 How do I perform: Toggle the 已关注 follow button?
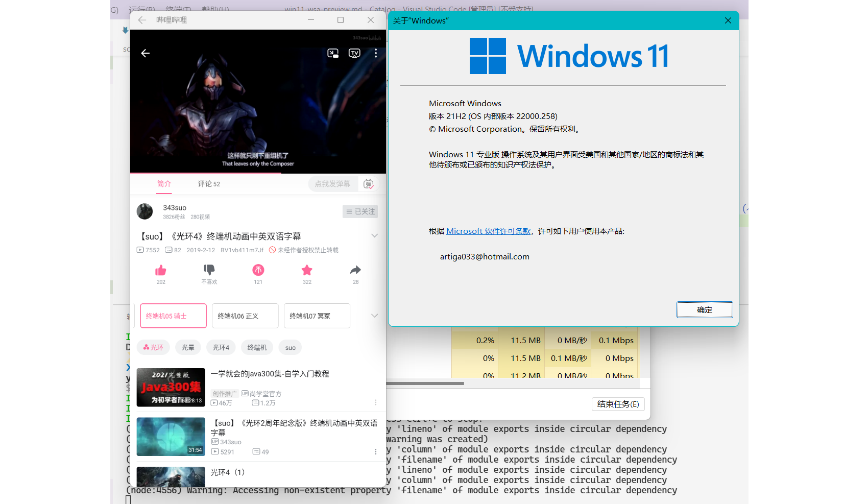pyautogui.click(x=360, y=211)
